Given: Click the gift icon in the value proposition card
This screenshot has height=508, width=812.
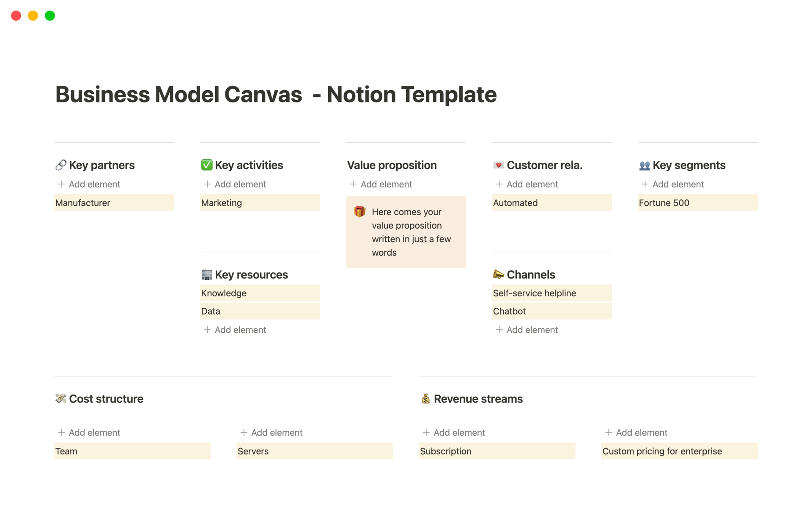Looking at the screenshot, I should click(359, 211).
